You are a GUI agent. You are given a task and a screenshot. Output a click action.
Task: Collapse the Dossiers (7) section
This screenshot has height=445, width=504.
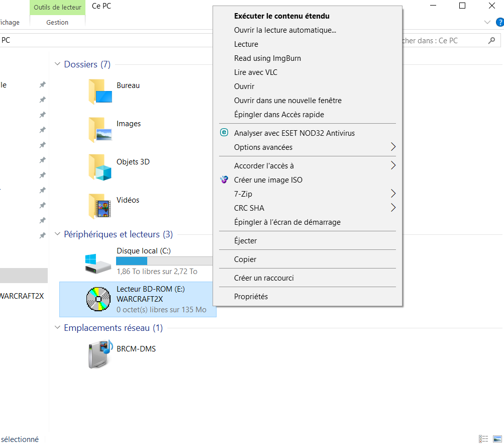tap(58, 64)
